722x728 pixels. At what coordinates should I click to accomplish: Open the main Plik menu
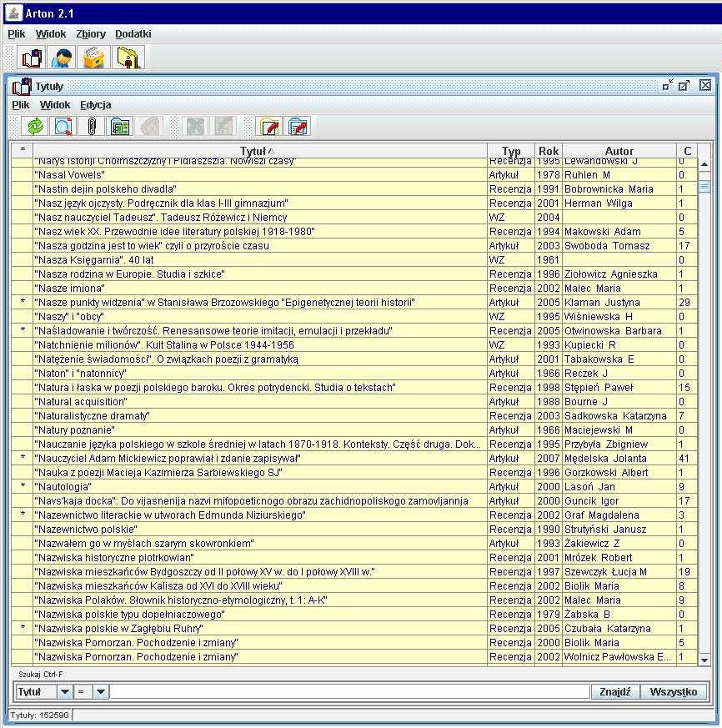coord(17,34)
